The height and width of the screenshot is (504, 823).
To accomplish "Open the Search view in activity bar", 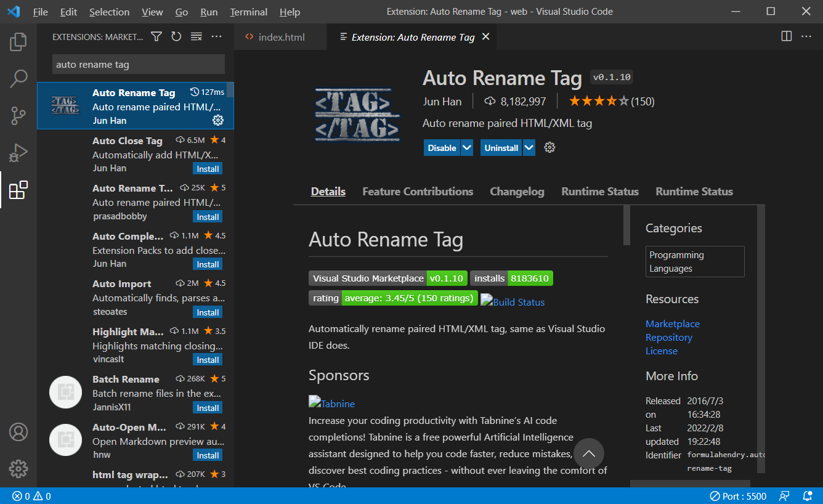I will (18, 79).
